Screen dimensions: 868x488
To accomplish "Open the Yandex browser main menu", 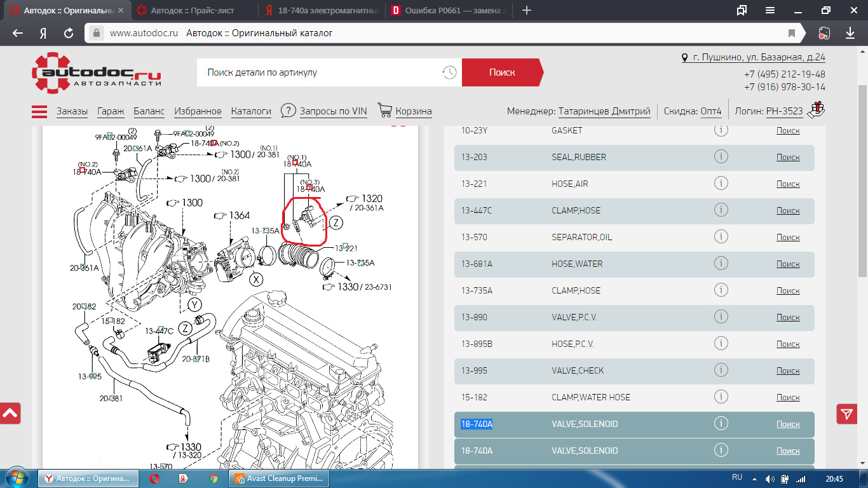I will [770, 10].
